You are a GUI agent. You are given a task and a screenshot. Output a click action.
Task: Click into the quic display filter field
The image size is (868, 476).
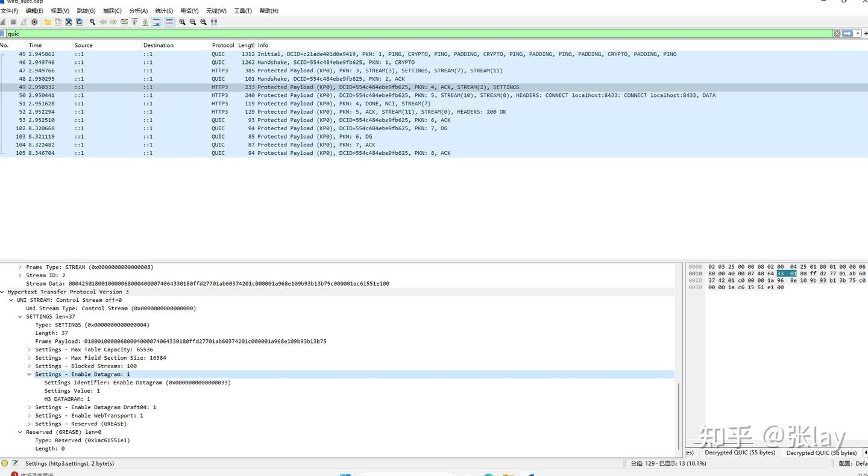(x=419, y=34)
